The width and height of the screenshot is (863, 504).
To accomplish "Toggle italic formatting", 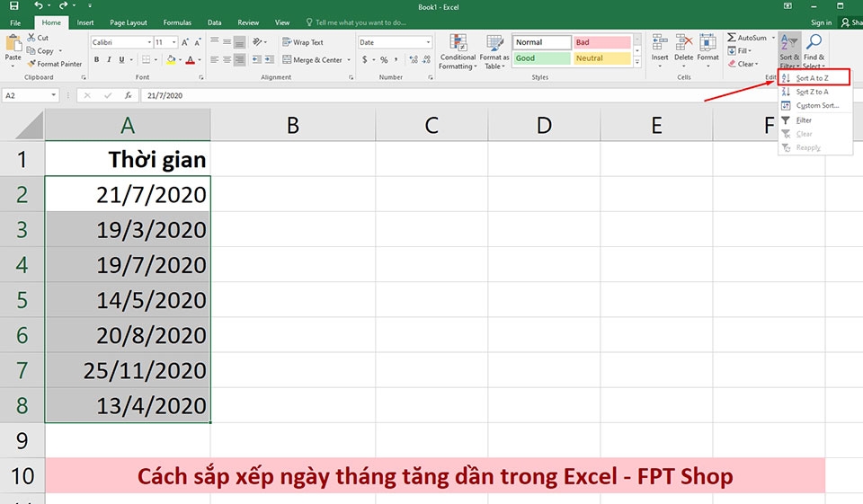I will pyautogui.click(x=109, y=59).
